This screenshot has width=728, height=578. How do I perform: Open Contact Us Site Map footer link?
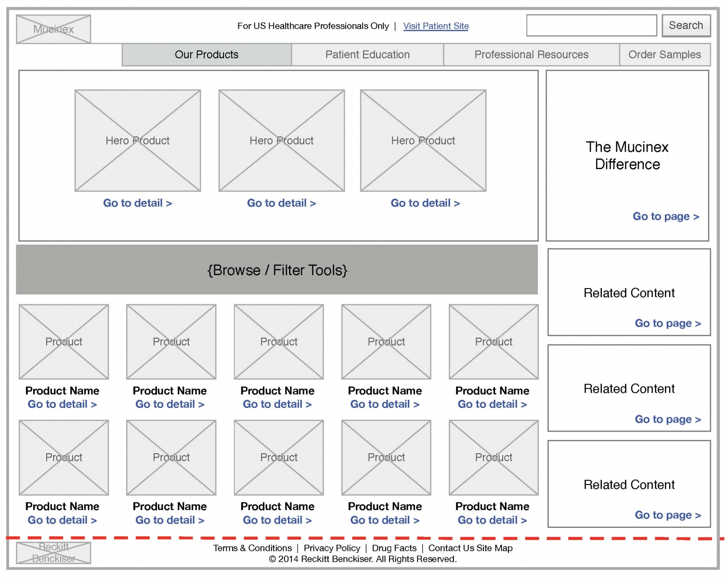[470, 548]
